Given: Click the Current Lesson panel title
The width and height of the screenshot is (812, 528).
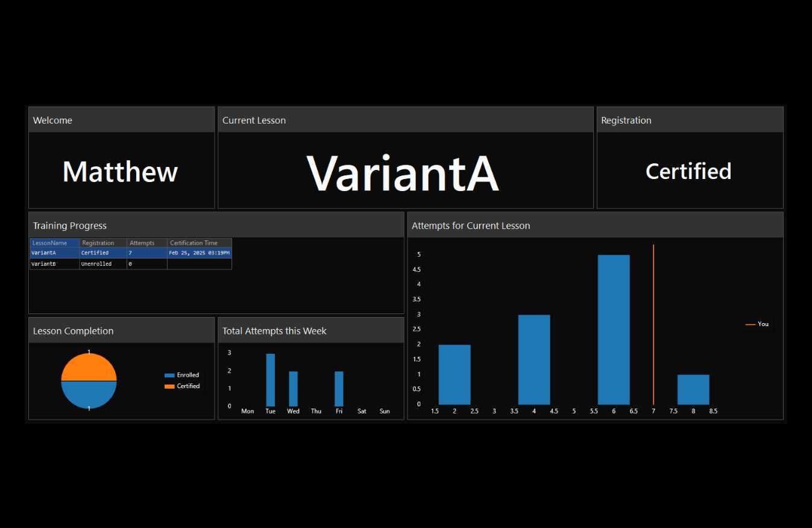Looking at the screenshot, I should (x=254, y=121).
